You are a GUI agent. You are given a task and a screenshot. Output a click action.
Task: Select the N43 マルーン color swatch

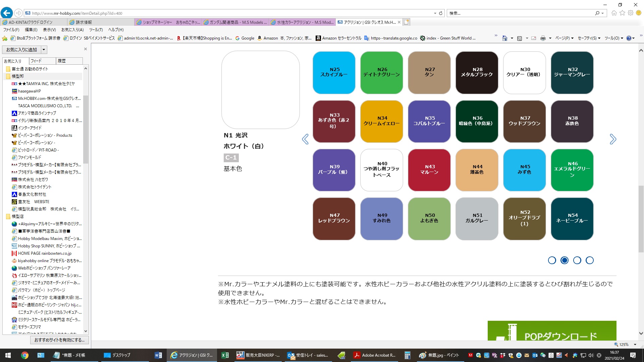tap(429, 170)
